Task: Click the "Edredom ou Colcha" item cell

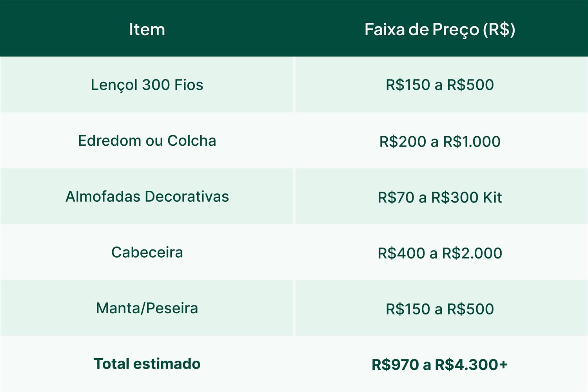Action: pyautogui.click(x=147, y=141)
